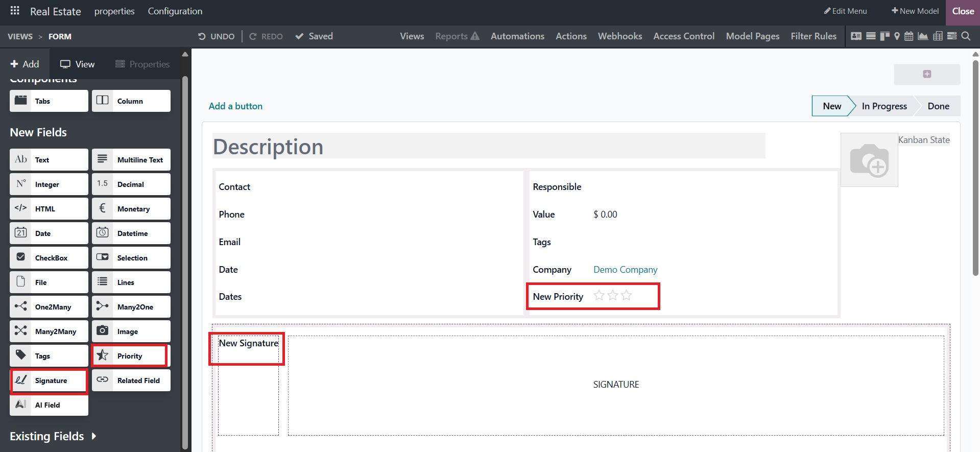This screenshot has height=452, width=980.
Task: Click the Search view magnifier icon
Action: tap(966, 36)
